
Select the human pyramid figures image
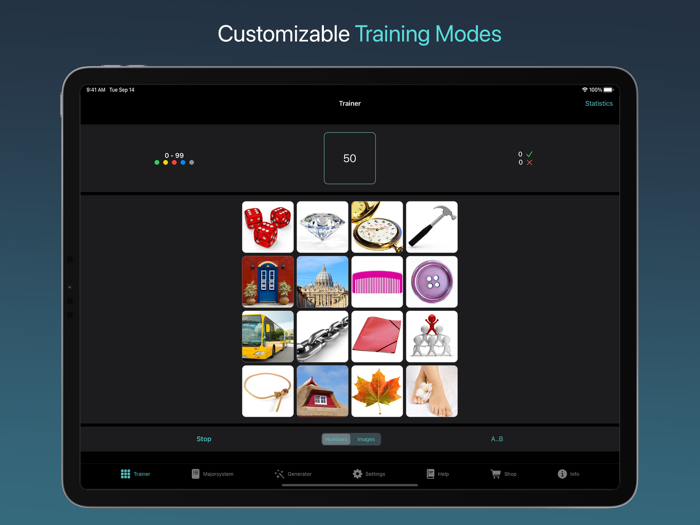click(432, 336)
